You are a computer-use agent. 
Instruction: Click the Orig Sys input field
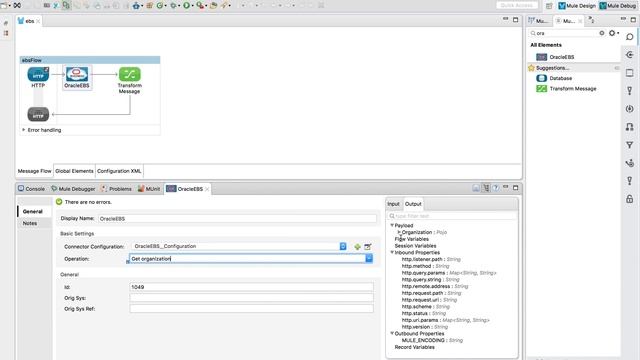tap(251, 298)
